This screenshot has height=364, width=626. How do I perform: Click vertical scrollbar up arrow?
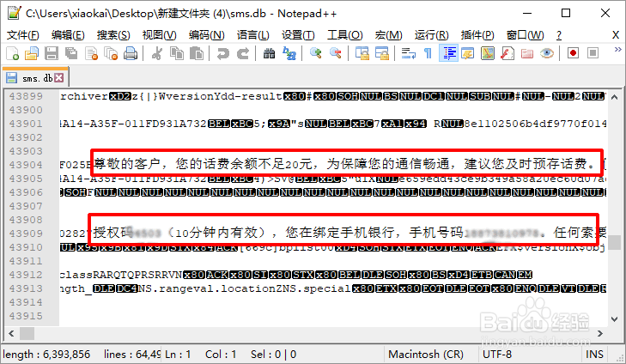pyautogui.click(x=615, y=97)
